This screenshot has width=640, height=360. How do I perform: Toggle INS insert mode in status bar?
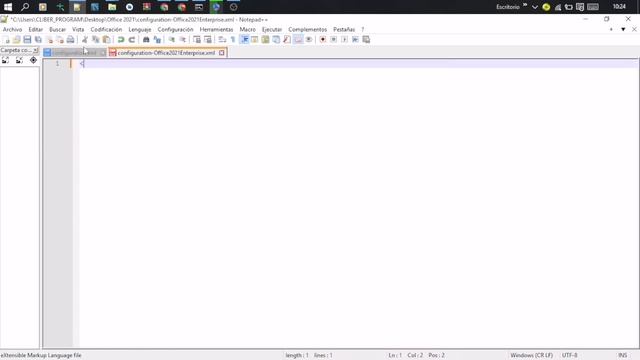click(622, 355)
